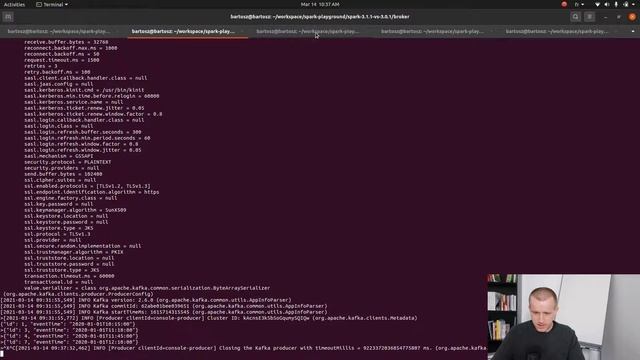This screenshot has width=640, height=360.
Task: Click the line 'transactional.id = null'
Action: point(59,282)
